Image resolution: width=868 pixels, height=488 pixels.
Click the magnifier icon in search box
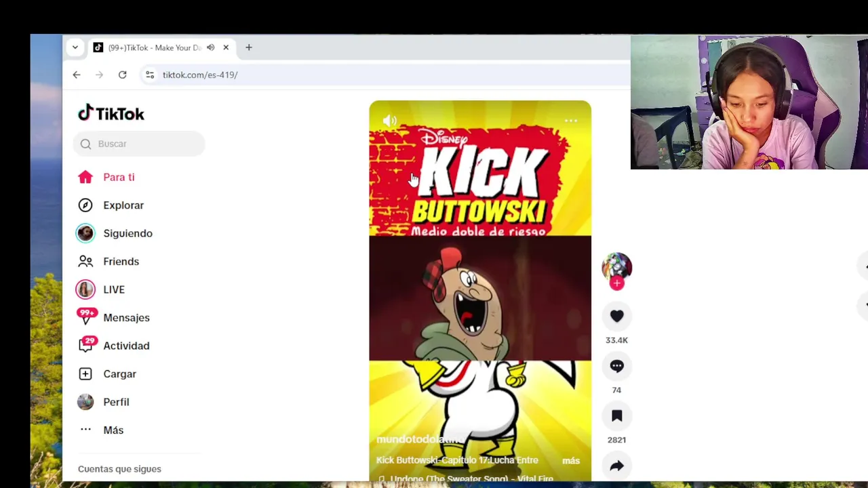pos(85,144)
